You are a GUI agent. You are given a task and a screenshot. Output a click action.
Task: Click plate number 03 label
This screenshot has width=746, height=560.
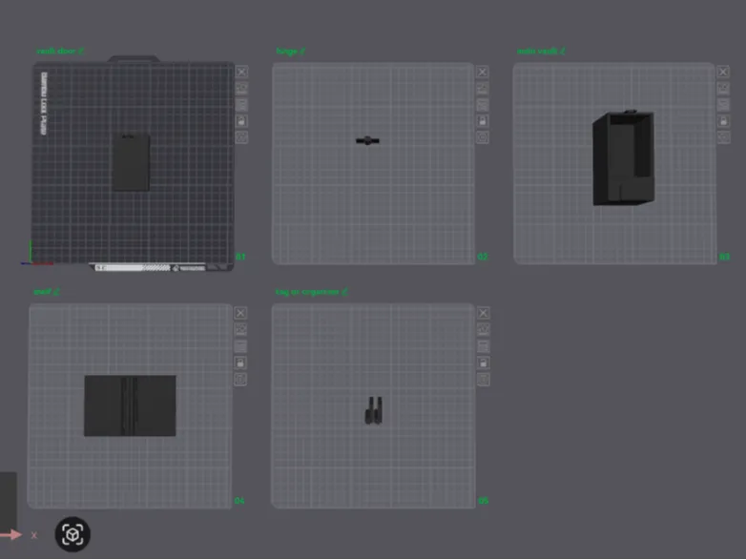tap(724, 257)
